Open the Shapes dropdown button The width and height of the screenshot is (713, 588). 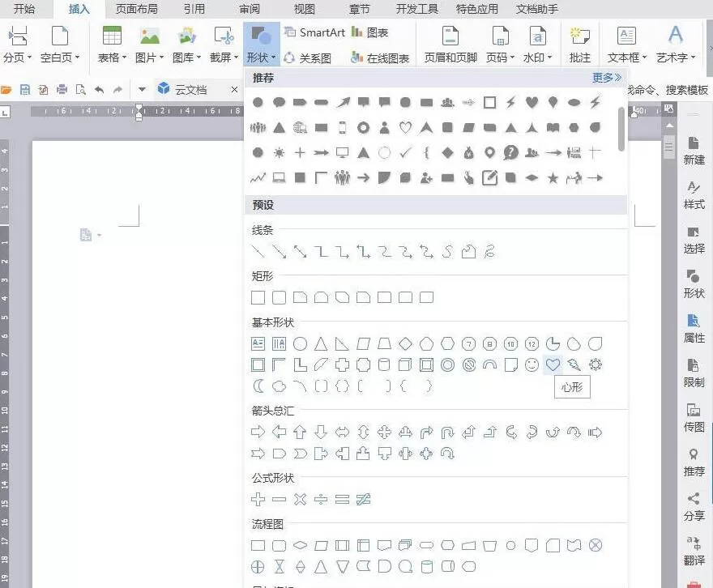pos(262,44)
